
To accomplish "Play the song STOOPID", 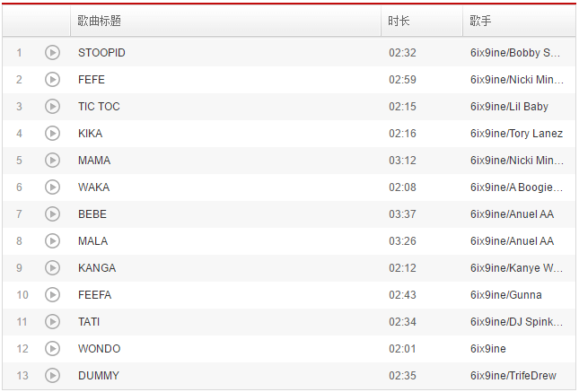I will (x=52, y=53).
